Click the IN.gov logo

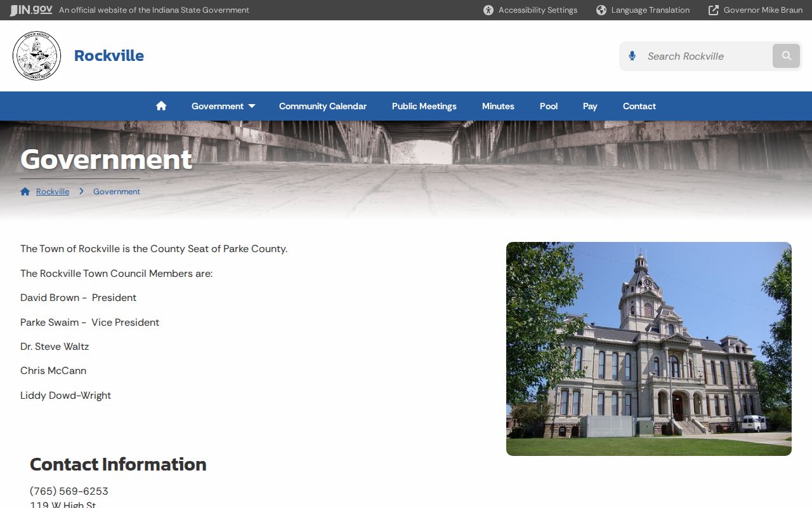(x=31, y=10)
